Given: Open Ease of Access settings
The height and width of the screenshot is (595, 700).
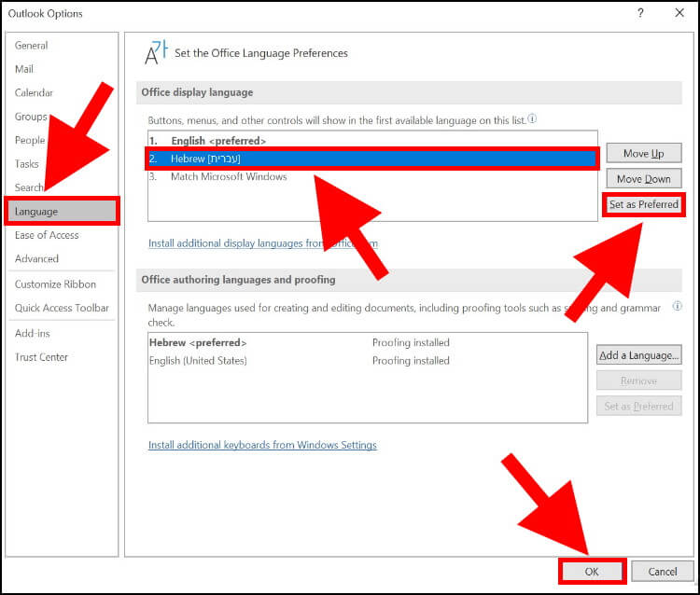Looking at the screenshot, I should click(47, 235).
